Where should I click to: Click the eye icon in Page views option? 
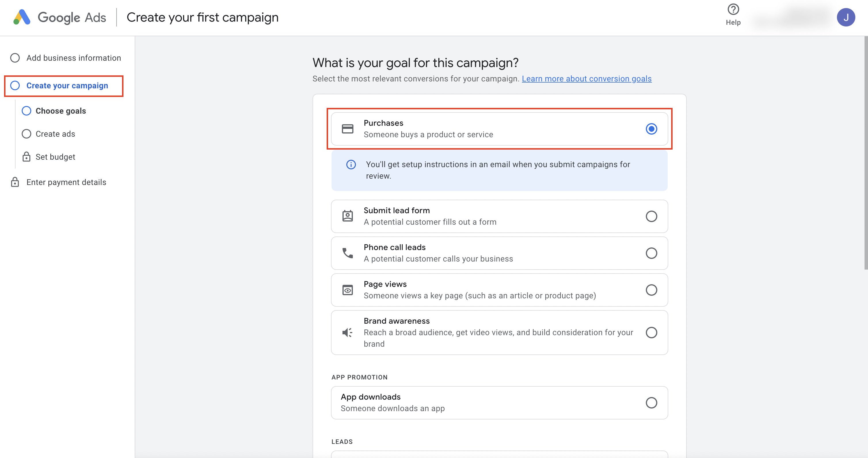click(x=347, y=290)
